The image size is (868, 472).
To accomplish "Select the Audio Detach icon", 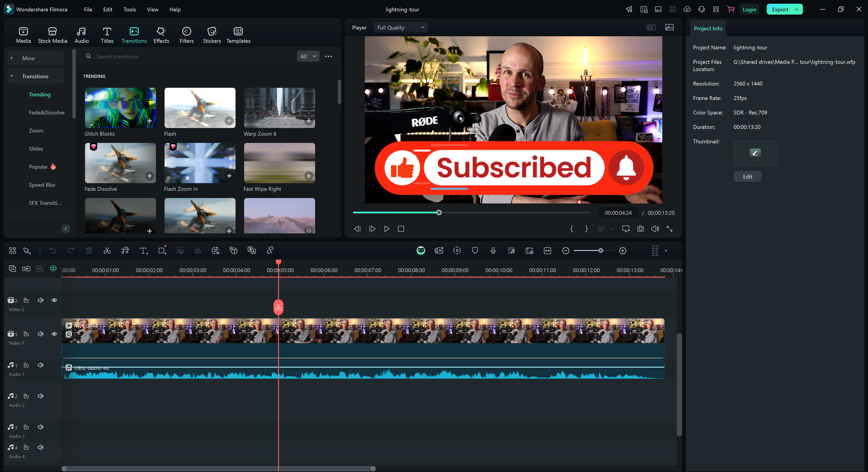I will tap(125, 250).
